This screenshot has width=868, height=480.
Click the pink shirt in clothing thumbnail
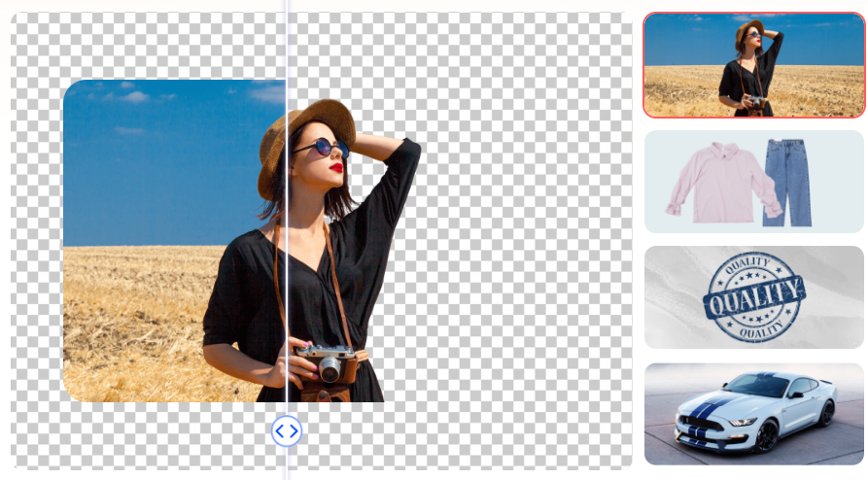[x=719, y=182]
